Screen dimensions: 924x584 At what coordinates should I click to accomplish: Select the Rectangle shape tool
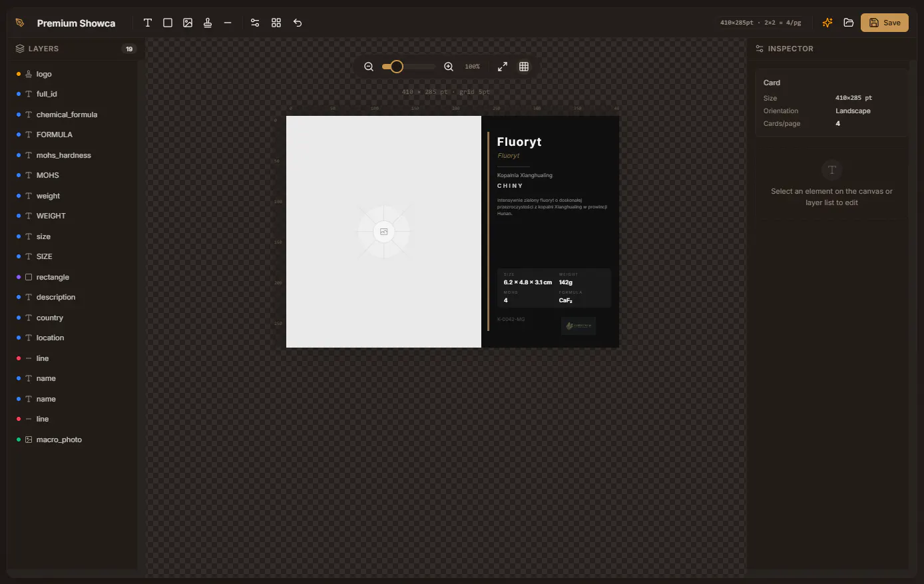click(x=168, y=23)
